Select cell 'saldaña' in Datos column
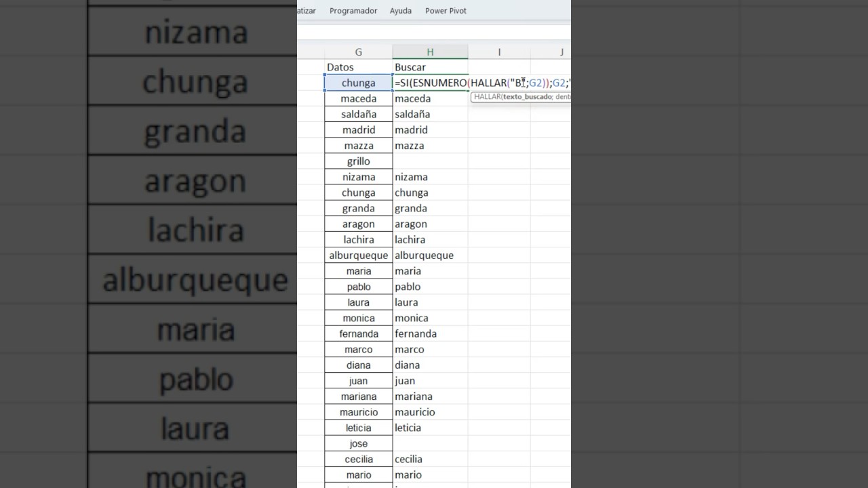The width and height of the screenshot is (868, 488). coord(359,114)
